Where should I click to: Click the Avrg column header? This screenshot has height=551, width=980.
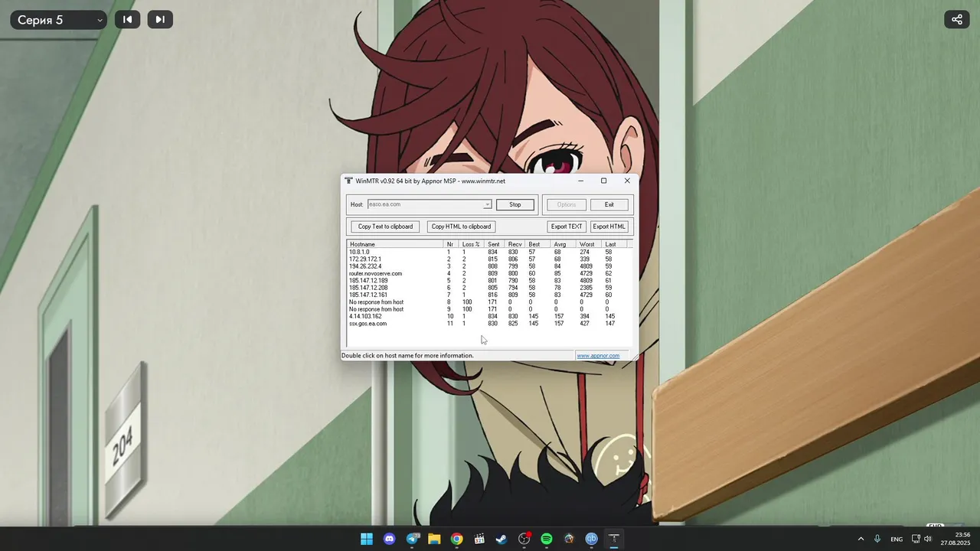pyautogui.click(x=563, y=244)
